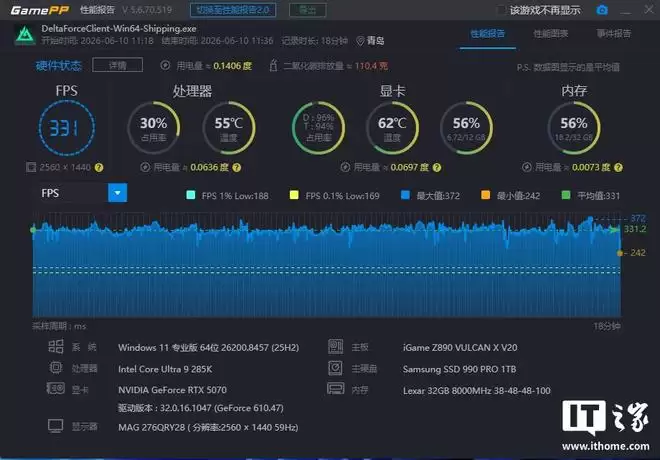The image size is (660, 460).
Task: Click the FPS metric selector field
Action: (x=80, y=193)
